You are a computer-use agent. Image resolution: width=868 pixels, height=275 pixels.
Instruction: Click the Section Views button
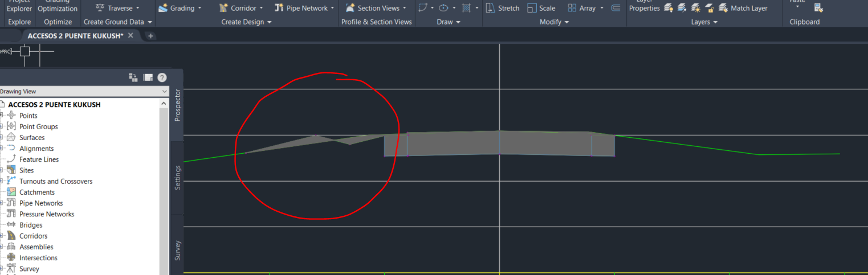[x=376, y=8]
